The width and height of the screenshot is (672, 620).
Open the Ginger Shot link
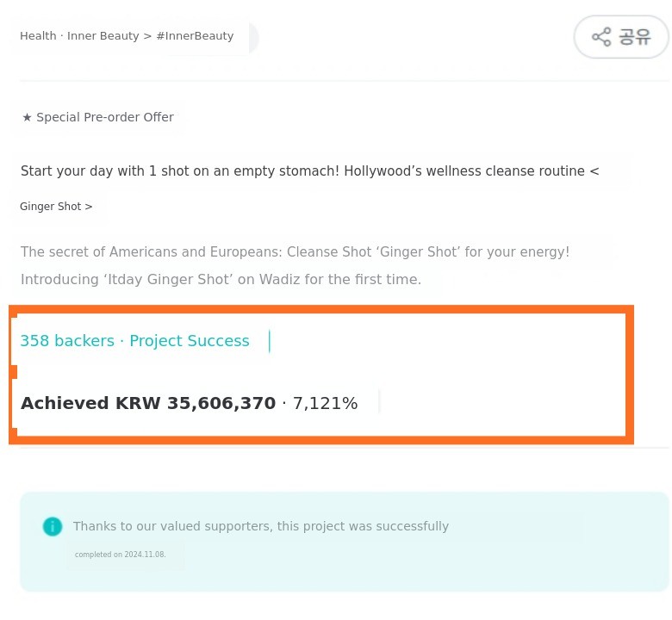tap(51, 207)
